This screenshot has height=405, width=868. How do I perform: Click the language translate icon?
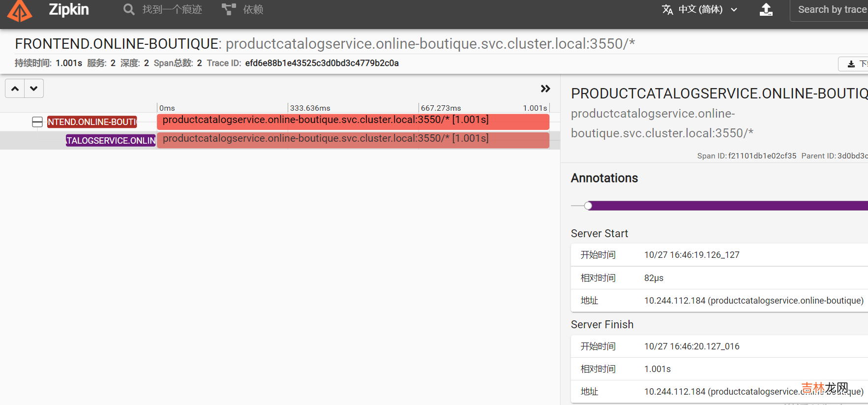tap(667, 10)
